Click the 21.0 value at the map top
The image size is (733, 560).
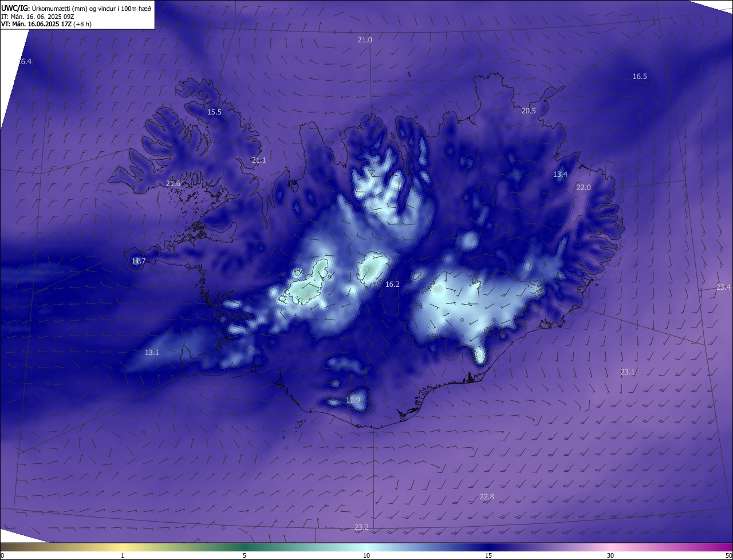[365, 40]
